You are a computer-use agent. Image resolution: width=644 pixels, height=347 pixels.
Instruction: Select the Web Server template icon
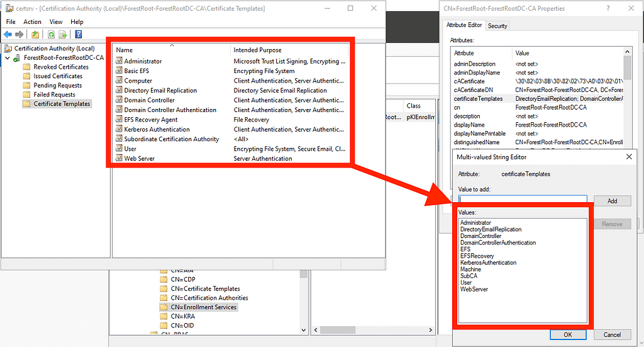tap(119, 159)
